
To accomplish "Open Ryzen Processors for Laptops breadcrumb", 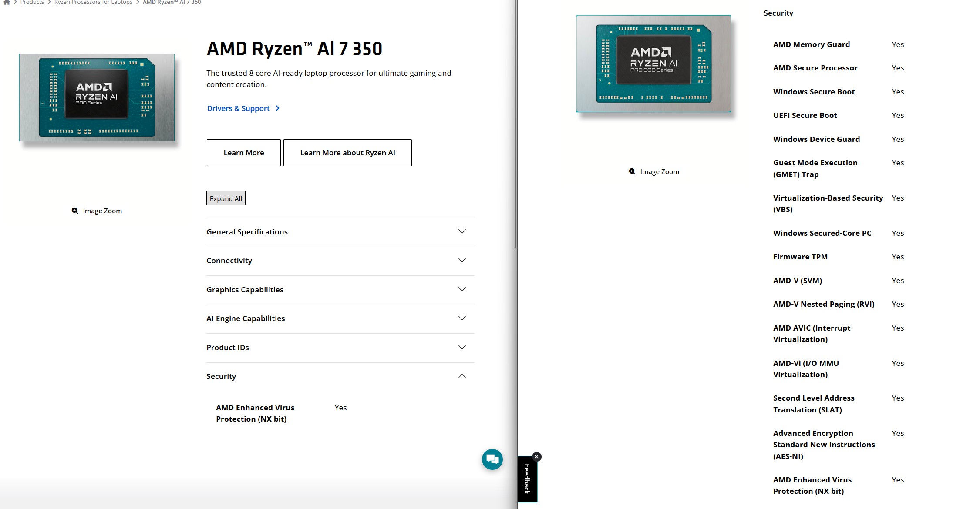I will tap(93, 2).
